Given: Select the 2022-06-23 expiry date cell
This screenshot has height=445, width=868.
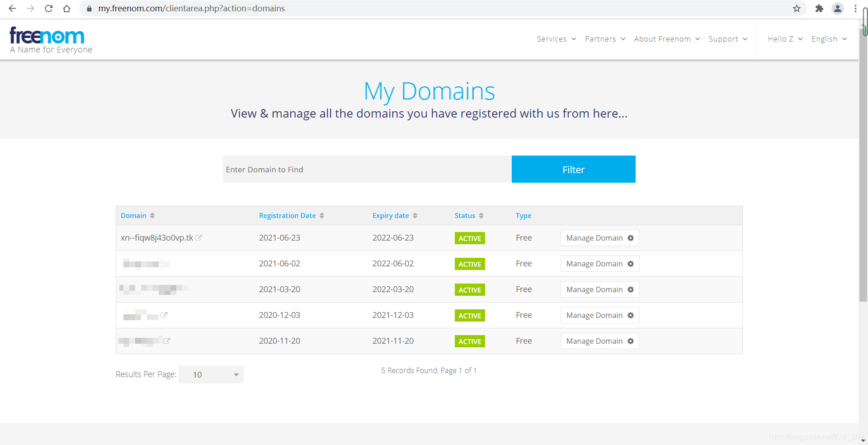Looking at the screenshot, I should [393, 238].
